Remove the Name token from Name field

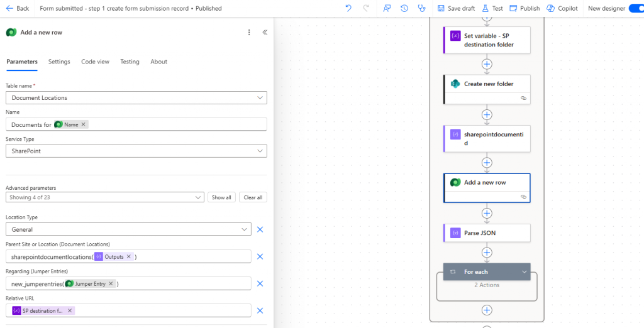84,124
